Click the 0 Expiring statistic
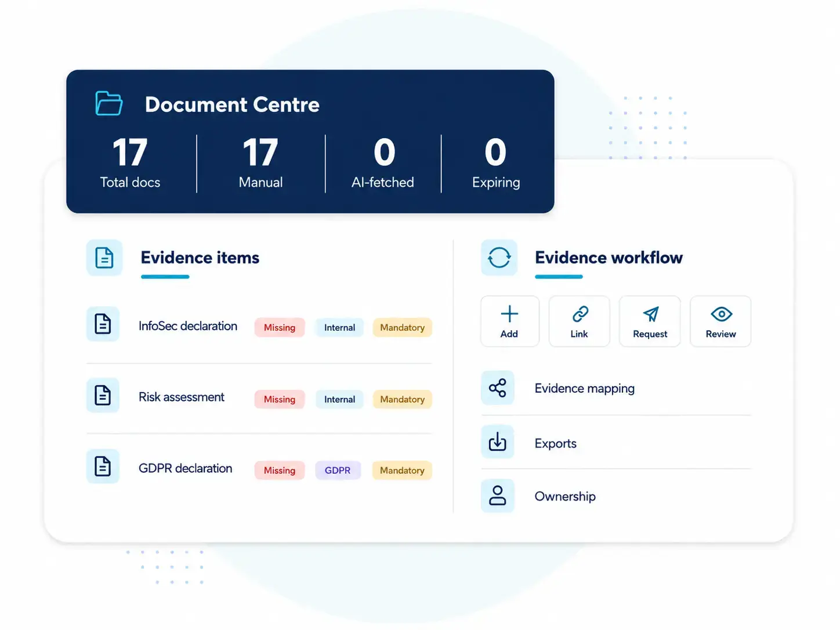 point(496,163)
